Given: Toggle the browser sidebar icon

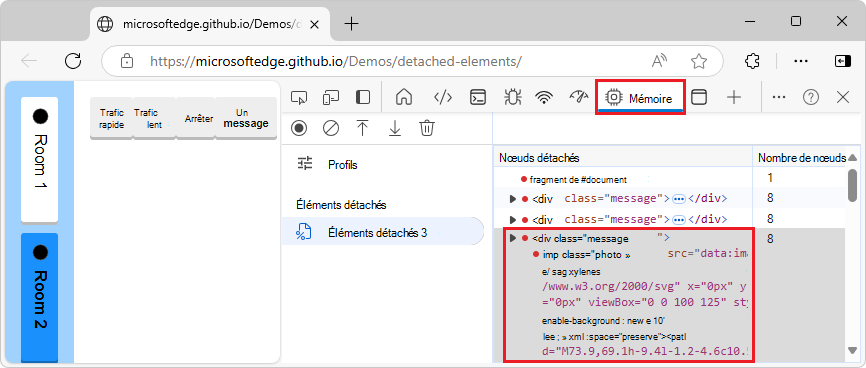Looking at the screenshot, I should [842, 61].
